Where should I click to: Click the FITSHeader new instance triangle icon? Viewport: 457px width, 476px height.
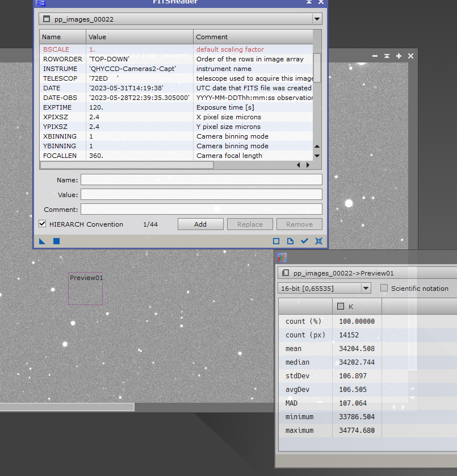click(42, 241)
